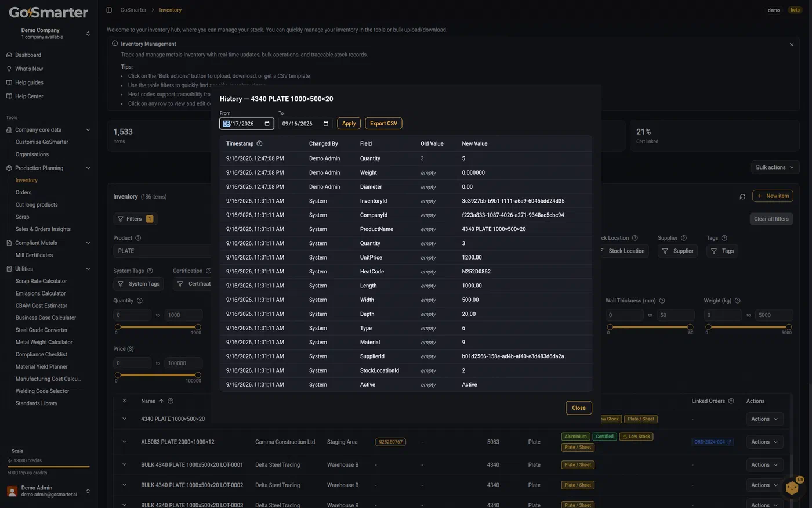
Task: Click the Wall Thickness maximum input
Action: 676,315
